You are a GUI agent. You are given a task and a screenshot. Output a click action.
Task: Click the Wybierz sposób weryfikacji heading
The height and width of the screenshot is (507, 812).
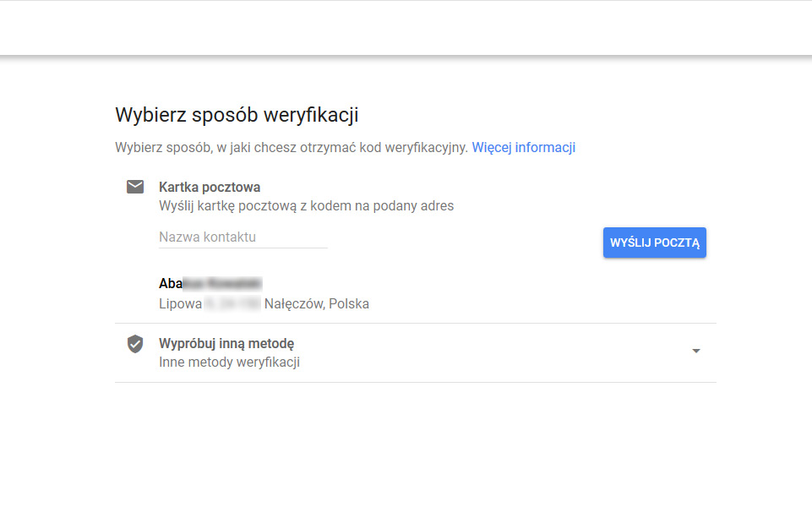pyautogui.click(x=237, y=115)
